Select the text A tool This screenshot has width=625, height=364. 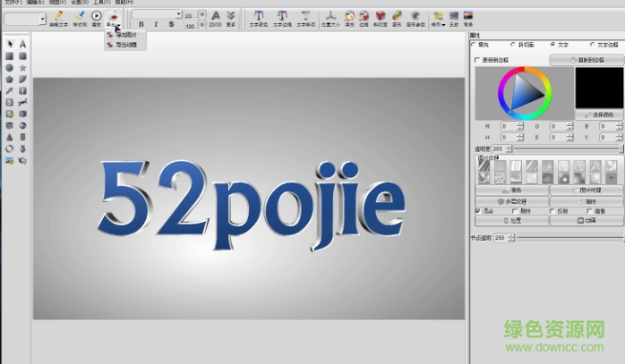(x=22, y=44)
